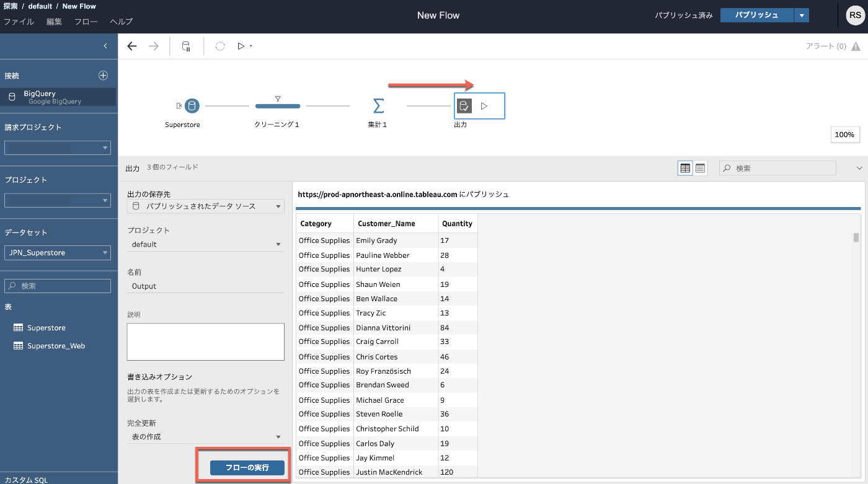Select the 出力 output step icon

click(464, 106)
